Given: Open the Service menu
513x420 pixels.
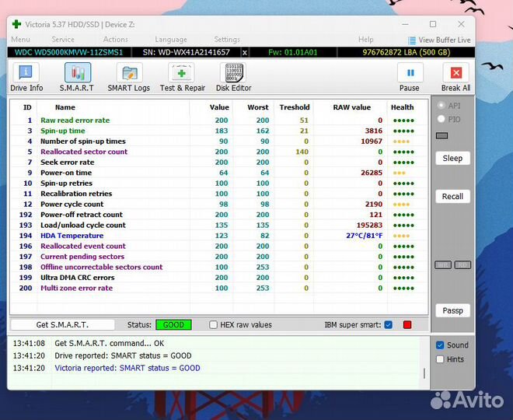Looking at the screenshot, I should [63, 40].
